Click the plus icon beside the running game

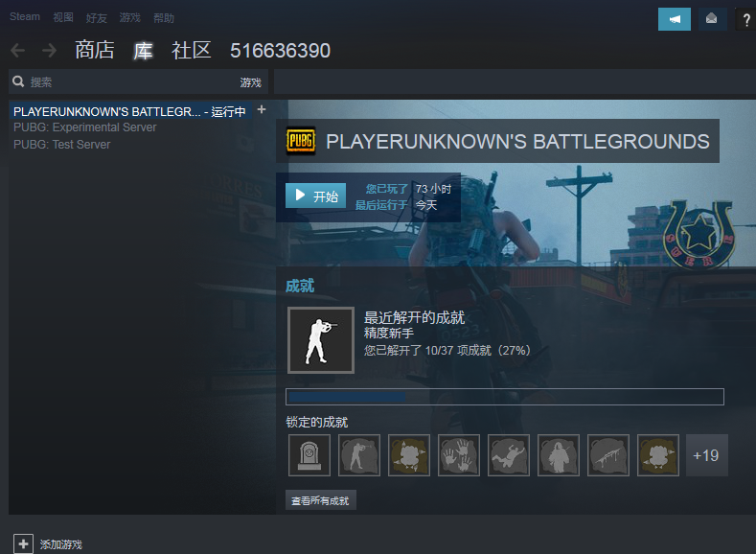(x=262, y=109)
